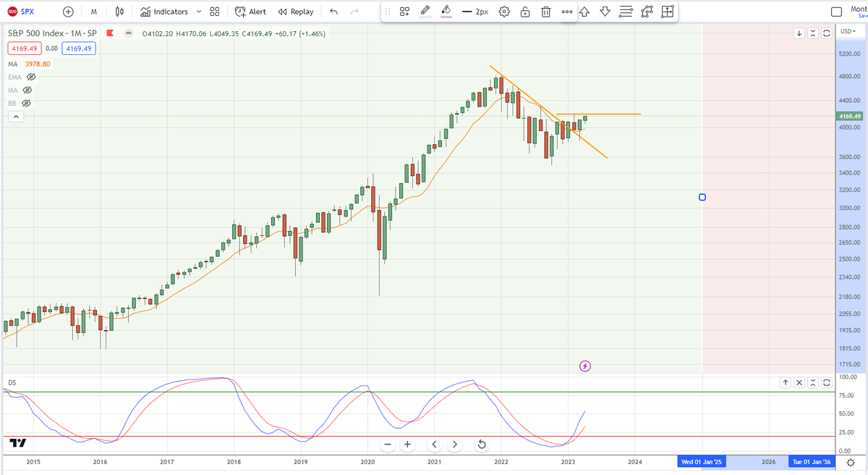Click the crosshair box measure tool icon

coord(668,12)
